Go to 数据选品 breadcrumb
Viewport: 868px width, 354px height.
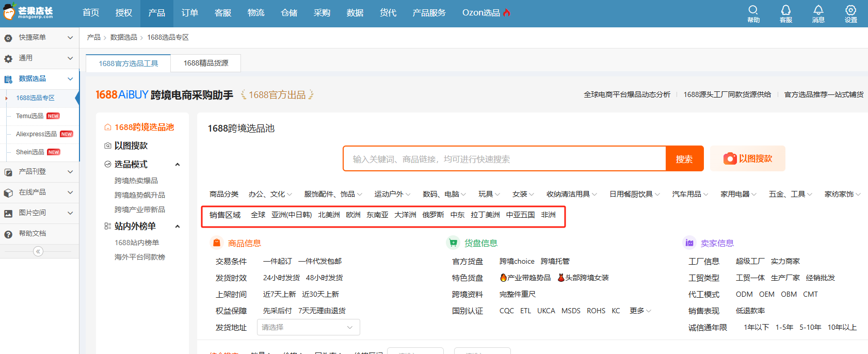tap(124, 37)
